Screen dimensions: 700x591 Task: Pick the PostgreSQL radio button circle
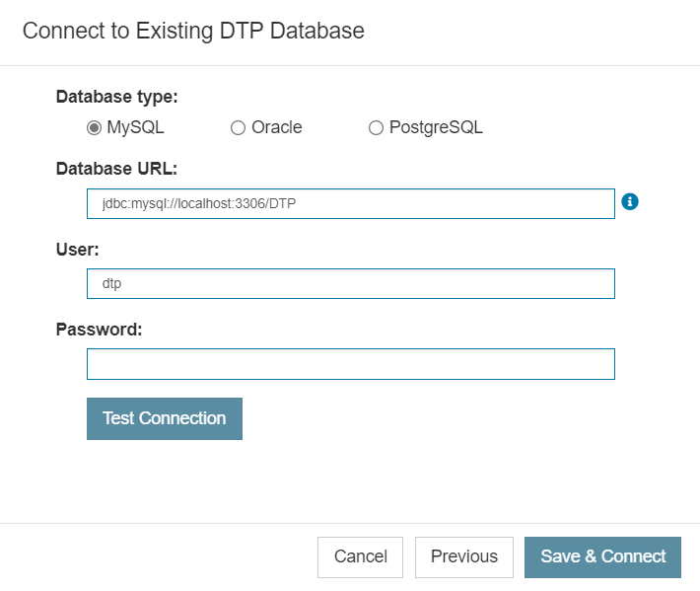(x=376, y=128)
